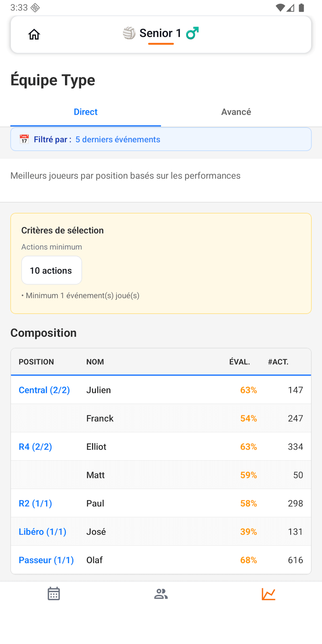Viewport: 322px width, 644px height.
Task: Select the players icon in bottom navigation
Action: [161, 593]
